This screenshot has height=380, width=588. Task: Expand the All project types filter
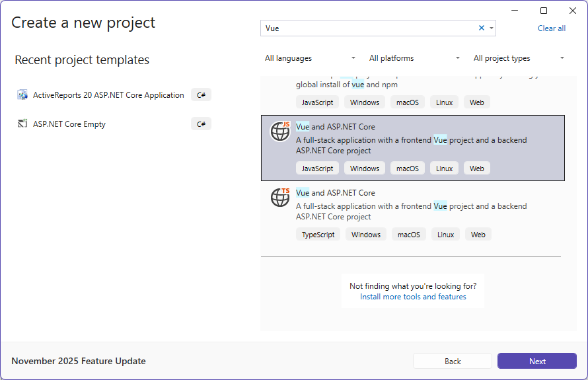point(519,58)
